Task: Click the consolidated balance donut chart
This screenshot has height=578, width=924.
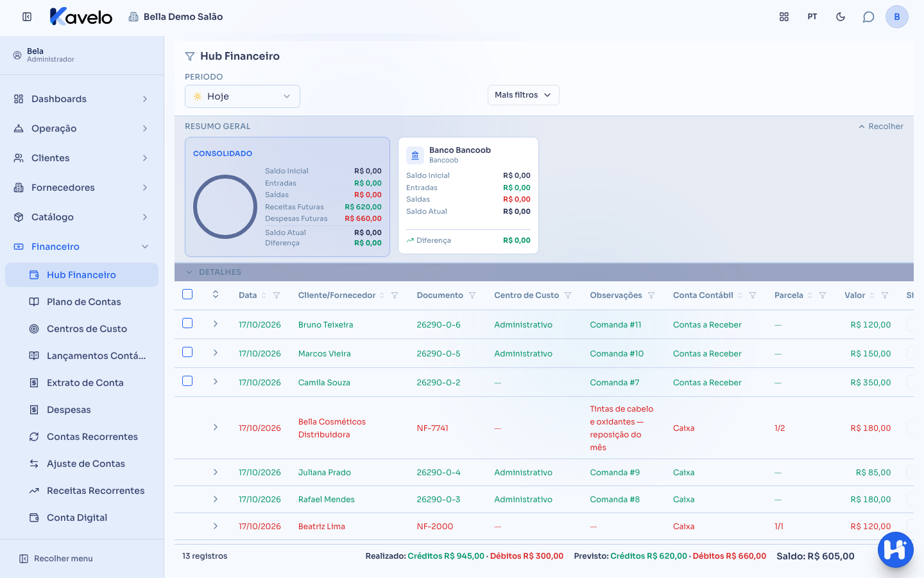Action: click(225, 207)
